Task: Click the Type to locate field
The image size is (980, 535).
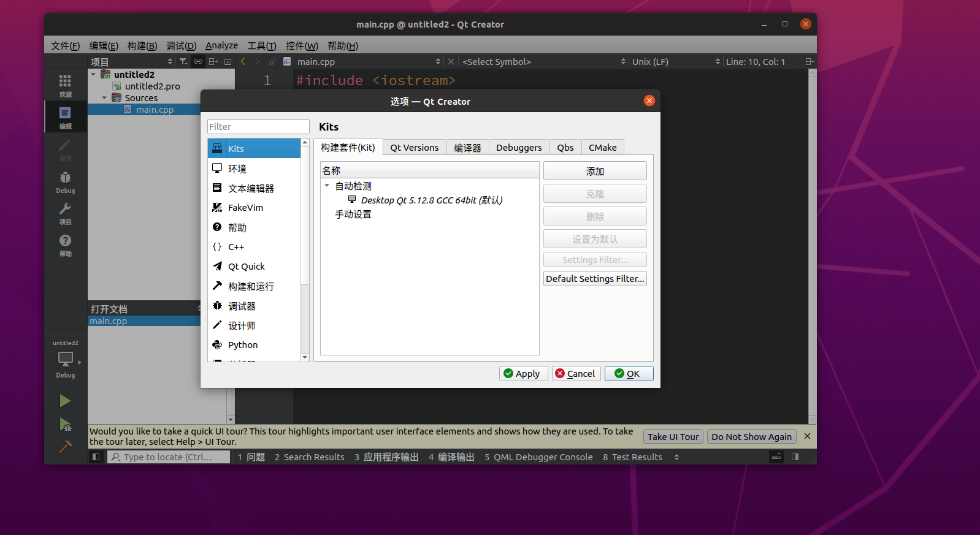Action: 169,457
